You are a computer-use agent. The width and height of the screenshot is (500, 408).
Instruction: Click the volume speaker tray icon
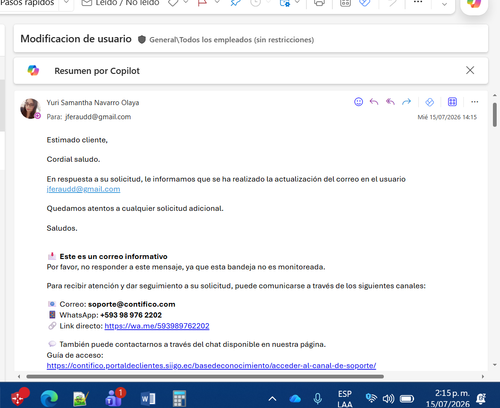coord(388,398)
